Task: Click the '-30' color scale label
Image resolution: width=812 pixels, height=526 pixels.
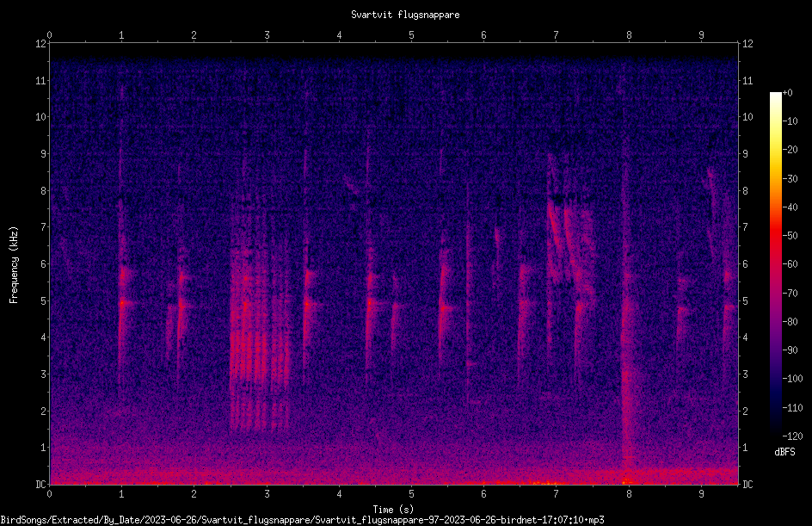Action: click(790, 179)
